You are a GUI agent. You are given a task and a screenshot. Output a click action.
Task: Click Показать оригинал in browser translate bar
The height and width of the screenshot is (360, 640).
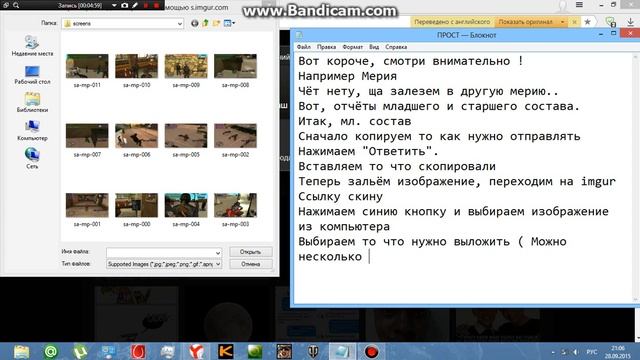point(525,22)
